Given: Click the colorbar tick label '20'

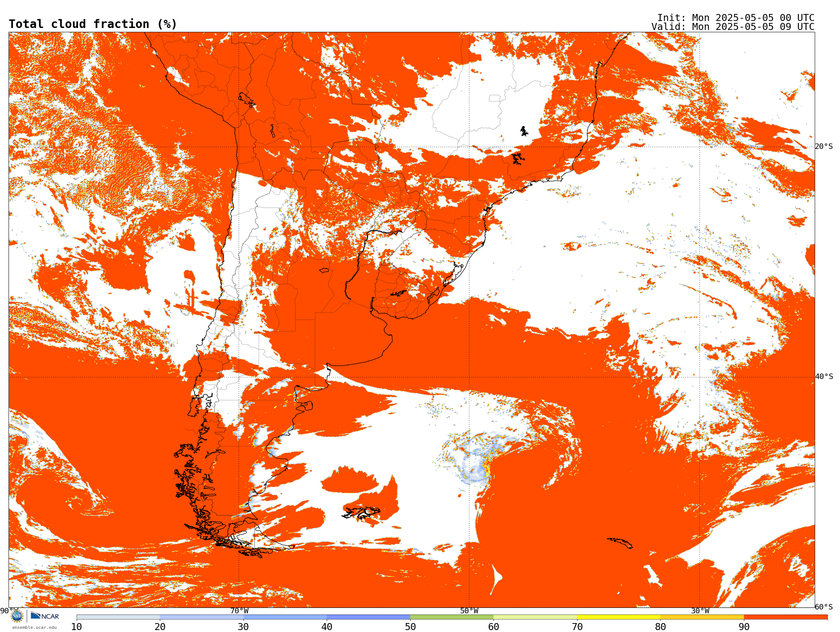Looking at the screenshot, I should [x=160, y=627].
